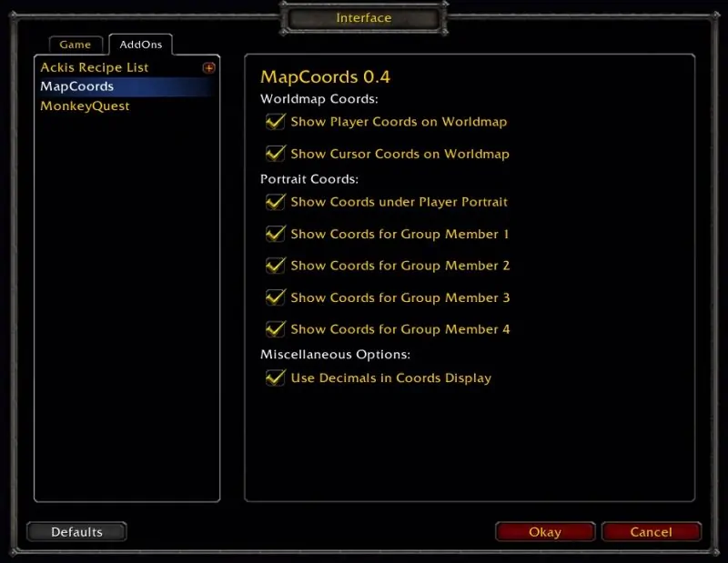Uncheck Show Coords for Group Member 4
Viewport: 728px width, 563px height.
(276, 329)
